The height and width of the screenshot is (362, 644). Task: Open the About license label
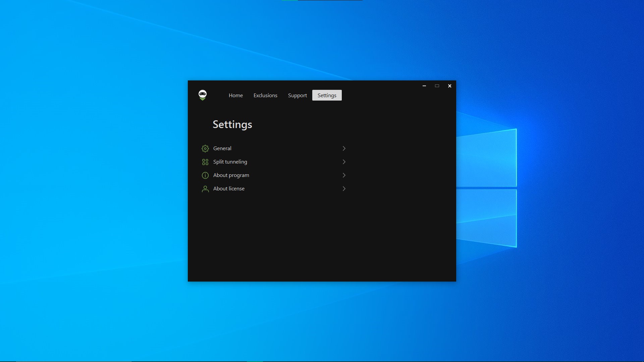pyautogui.click(x=229, y=189)
